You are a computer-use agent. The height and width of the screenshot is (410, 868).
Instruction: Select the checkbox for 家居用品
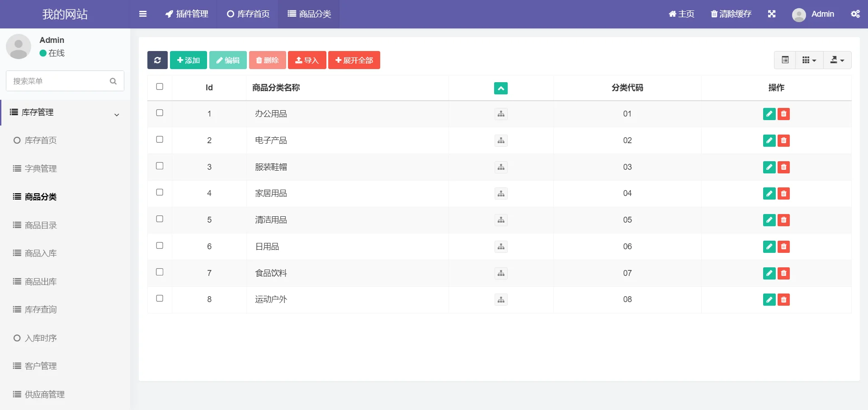(159, 192)
